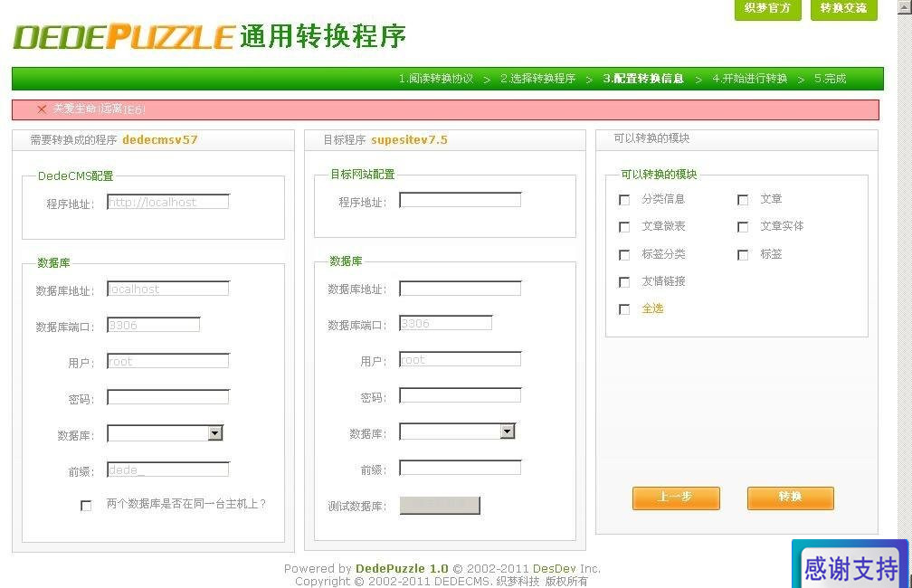Go to step 2.选择转换程序
The height and width of the screenshot is (588, 912).
click(x=538, y=79)
